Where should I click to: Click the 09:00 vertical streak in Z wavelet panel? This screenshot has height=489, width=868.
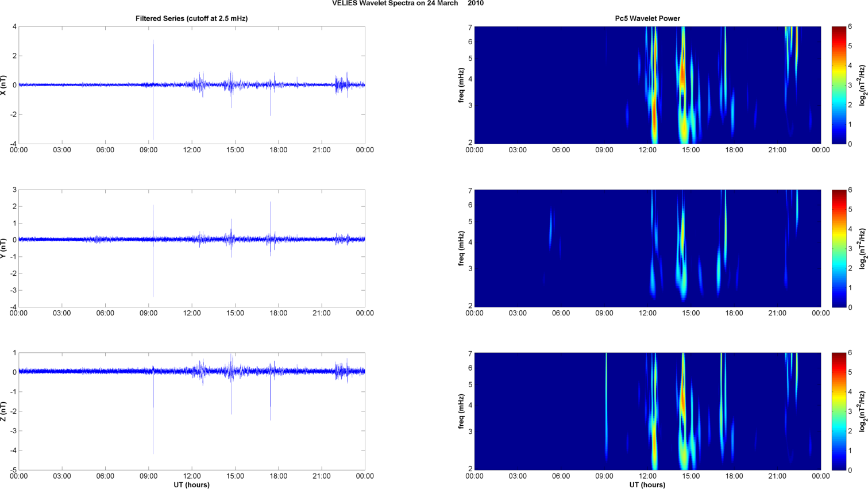[x=606, y=406]
